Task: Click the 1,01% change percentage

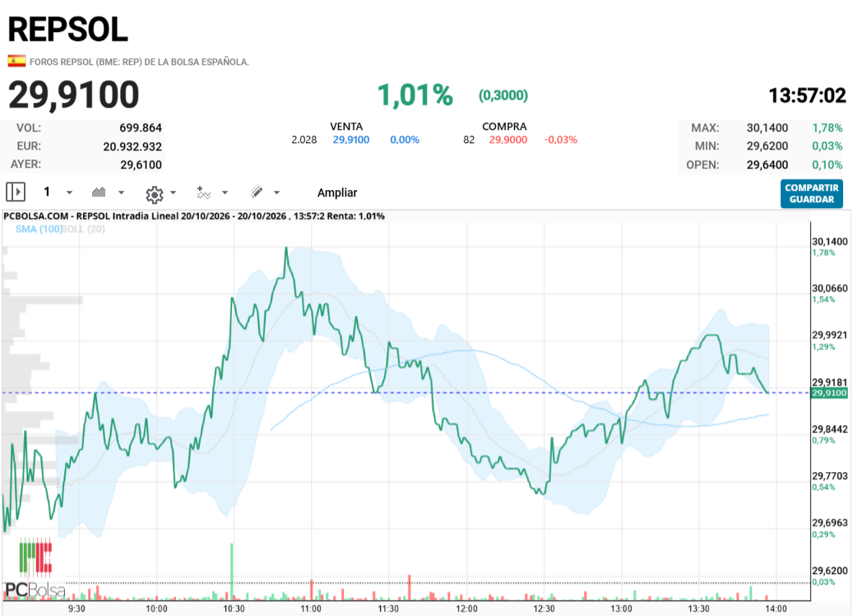Action: tap(415, 95)
